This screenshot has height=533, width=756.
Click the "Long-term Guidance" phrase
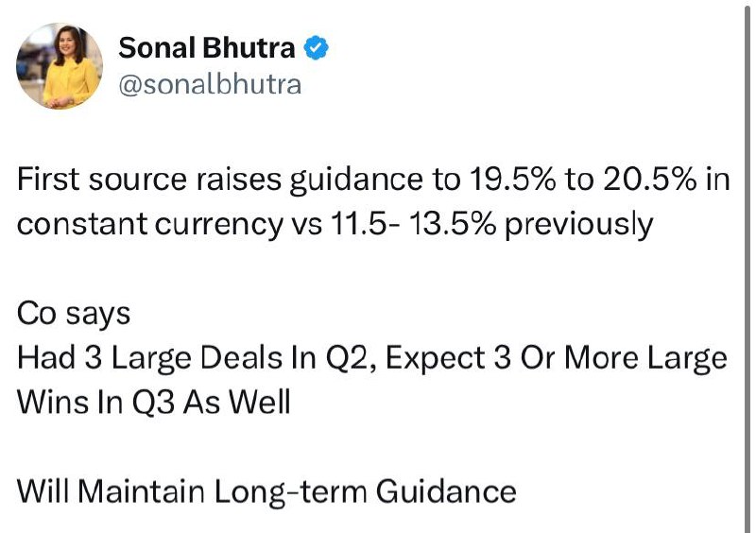pos(365,492)
